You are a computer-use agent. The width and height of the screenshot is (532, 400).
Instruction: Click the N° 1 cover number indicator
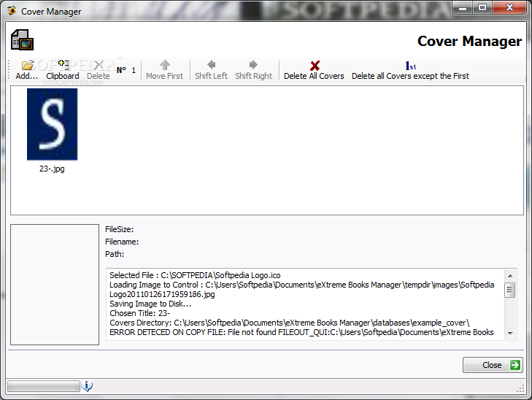(126, 70)
